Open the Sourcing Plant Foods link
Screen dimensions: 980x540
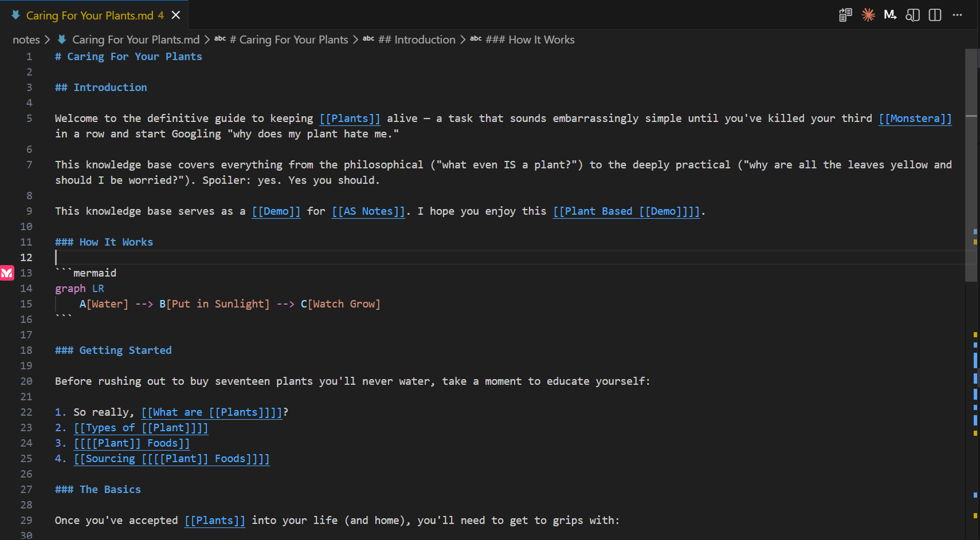171,458
